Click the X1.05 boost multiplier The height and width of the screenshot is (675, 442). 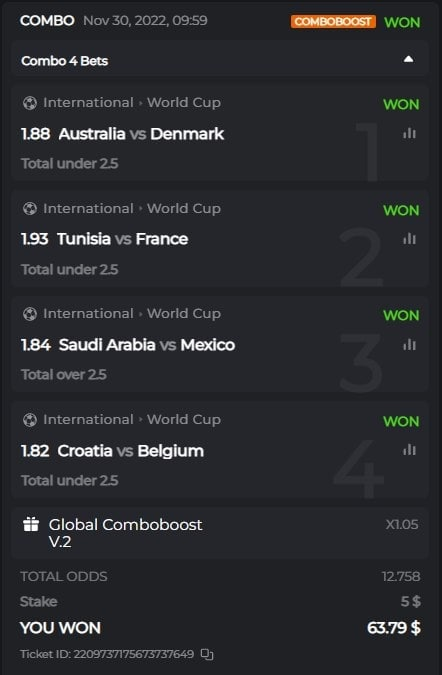pyautogui.click(x=402, y=524)
